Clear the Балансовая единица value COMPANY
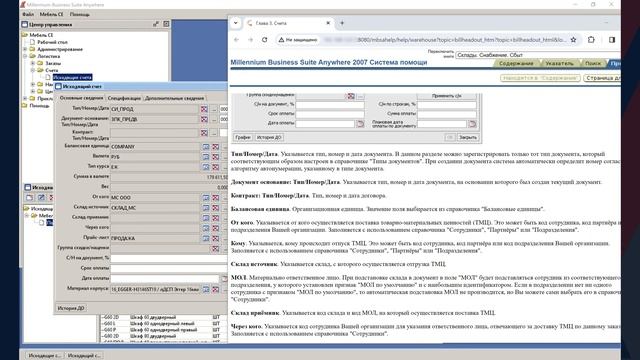The width and height of the screenshot is (640, 360). pos(215,147)
